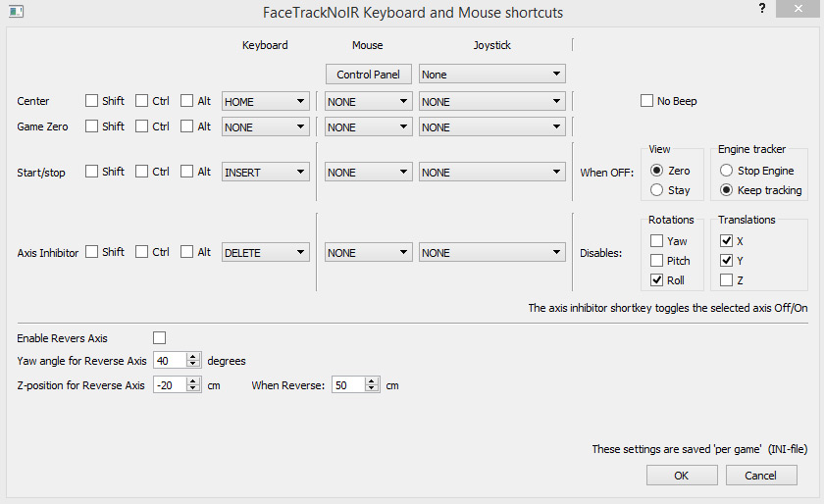Screen dimensions: 824x504
Task: Open the Axis Inhibitor DELETE key dropdown
Action: (266, 252)
